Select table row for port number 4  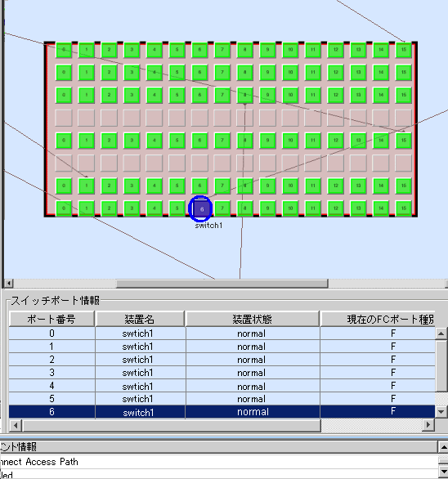[222, 386]
